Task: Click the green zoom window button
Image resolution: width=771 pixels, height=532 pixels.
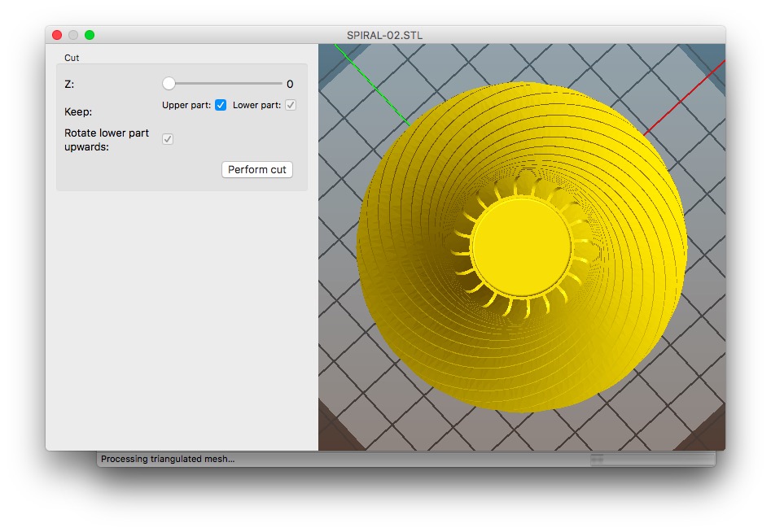Action: pyautogui.click(x=90, y=35)
